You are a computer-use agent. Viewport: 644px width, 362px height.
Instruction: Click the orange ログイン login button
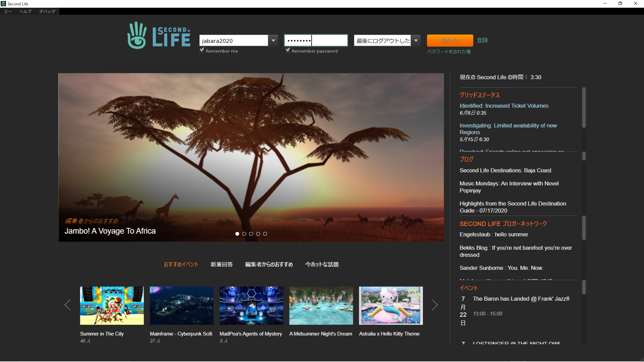coord(450,41)
